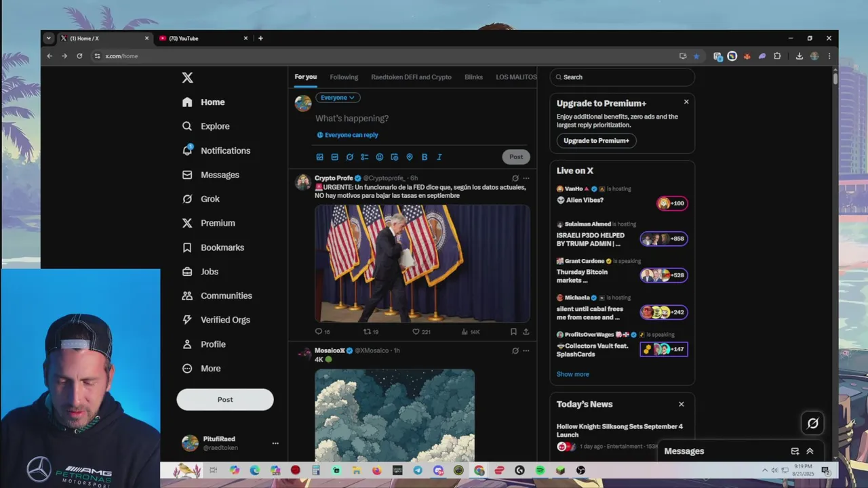Open Explore in the sidebar
The image size is (868, 488).
(206, 126)
